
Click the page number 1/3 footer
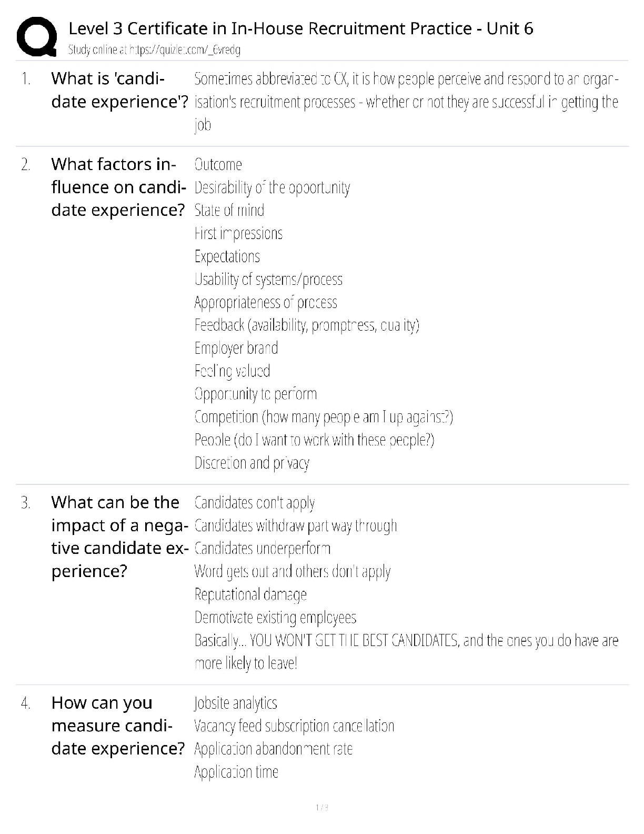pos(321,808)
